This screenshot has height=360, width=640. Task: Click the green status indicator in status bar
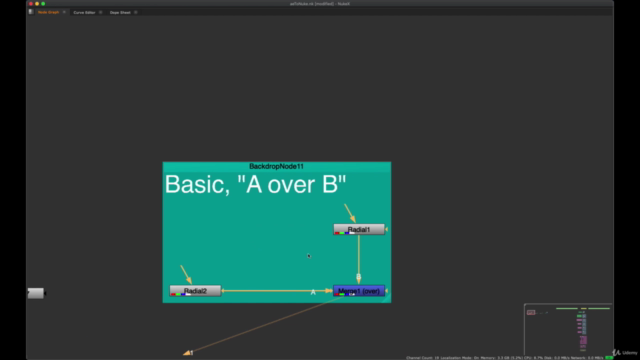[x=609, y=358]
